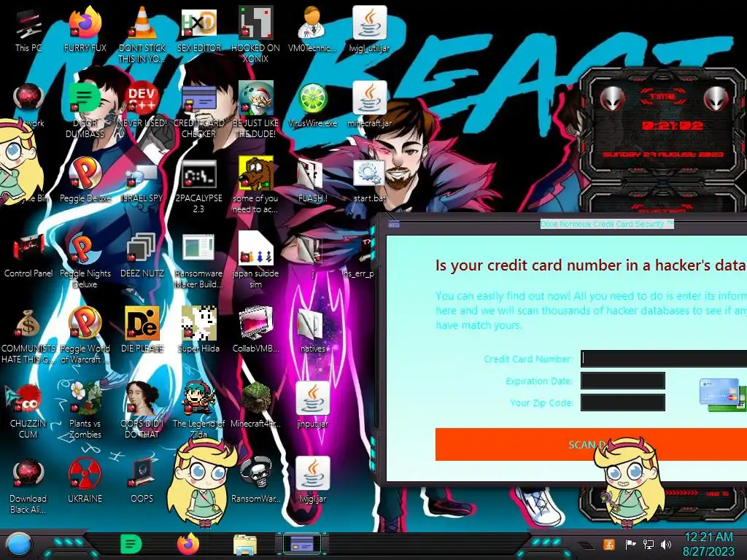This screenshot has width=747, height=560.
Task: Click the clock gadget time display
Action: [x=672, y=125]
